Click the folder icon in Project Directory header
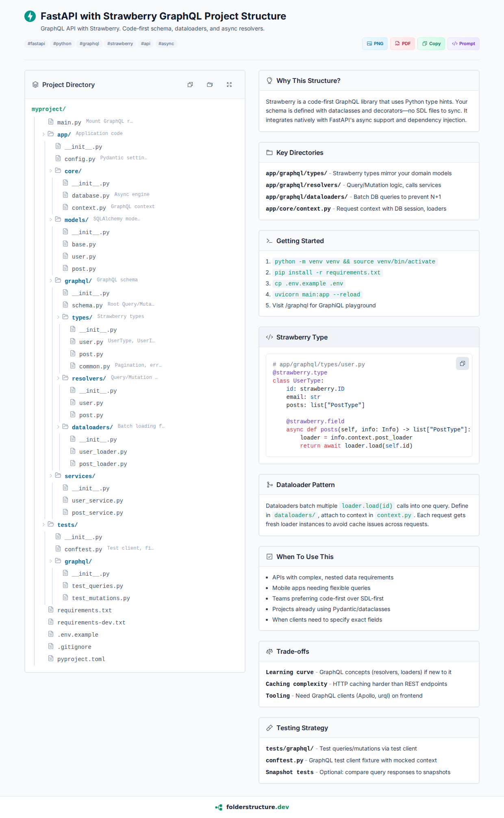This screenshot has width=504, height=818. [x=210, y=85]
